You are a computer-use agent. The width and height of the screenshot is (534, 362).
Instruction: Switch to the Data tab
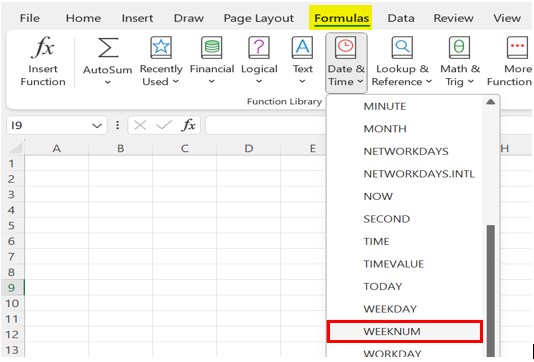point(401,18)
